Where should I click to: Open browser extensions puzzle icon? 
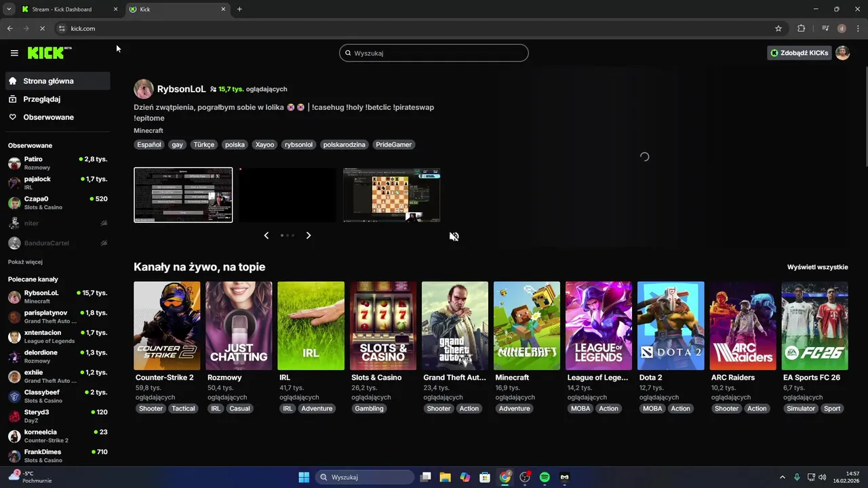(x=802, y=28)
